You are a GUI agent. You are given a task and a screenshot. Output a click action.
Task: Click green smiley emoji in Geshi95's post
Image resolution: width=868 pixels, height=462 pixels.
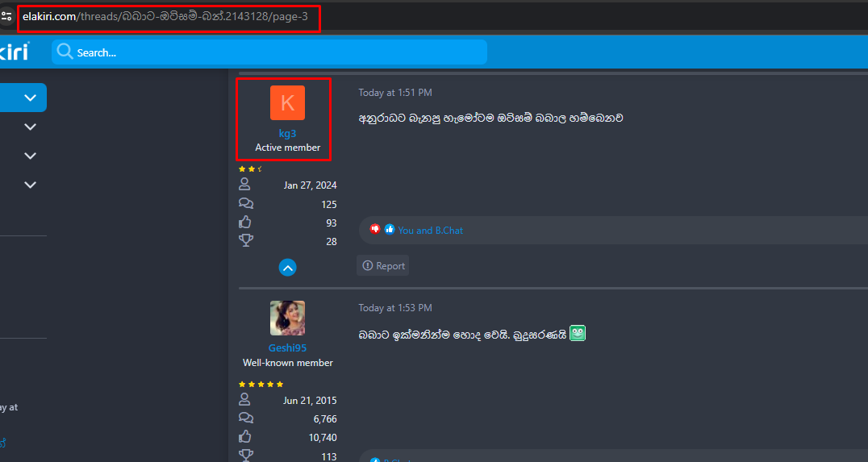[578, 333]
